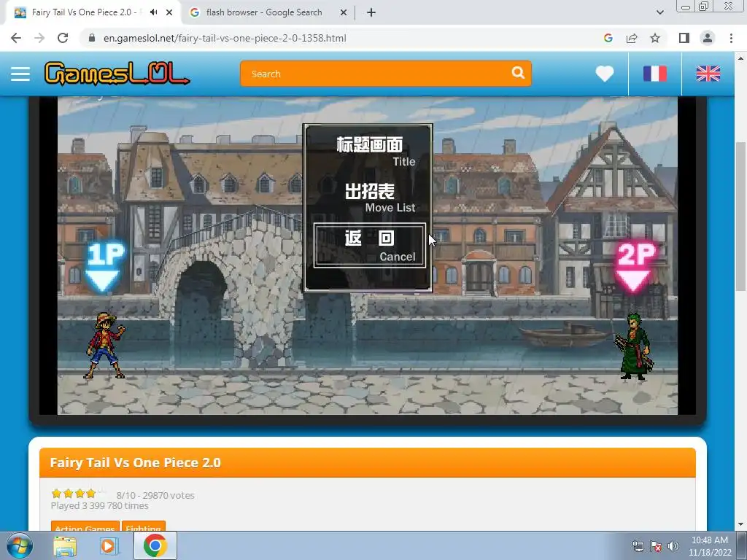Open the media player taskbar icon
747x560 pixels.
[x=109, y=546]
